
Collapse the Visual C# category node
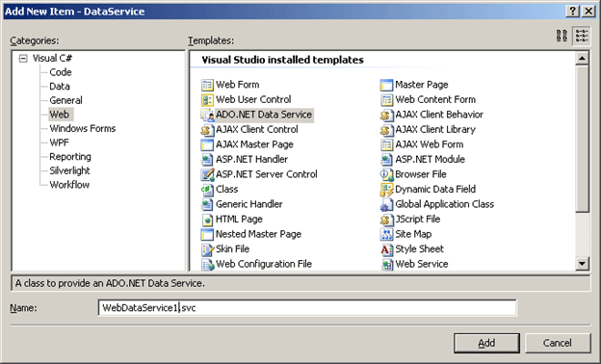(x=23, y=58)
